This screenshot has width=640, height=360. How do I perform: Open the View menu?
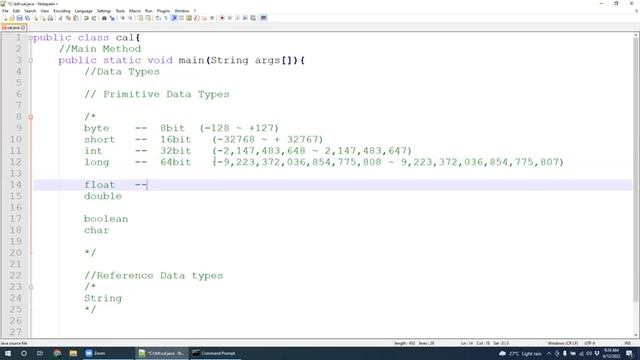[x=44, y=11]
